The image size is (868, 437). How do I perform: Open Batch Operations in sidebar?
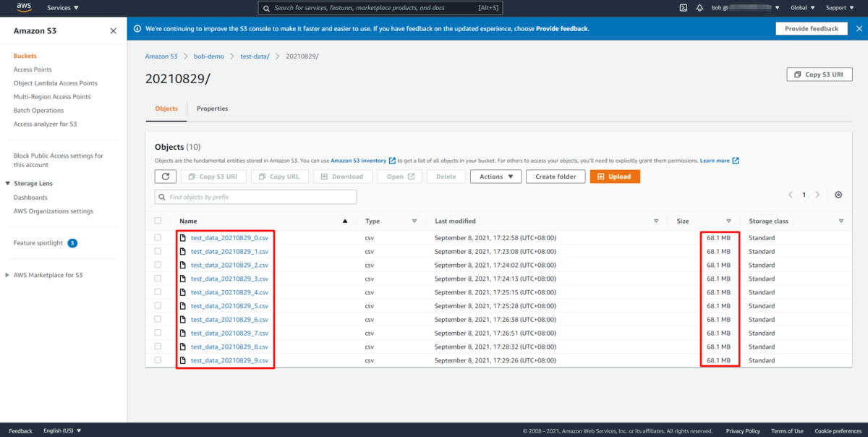38,111
